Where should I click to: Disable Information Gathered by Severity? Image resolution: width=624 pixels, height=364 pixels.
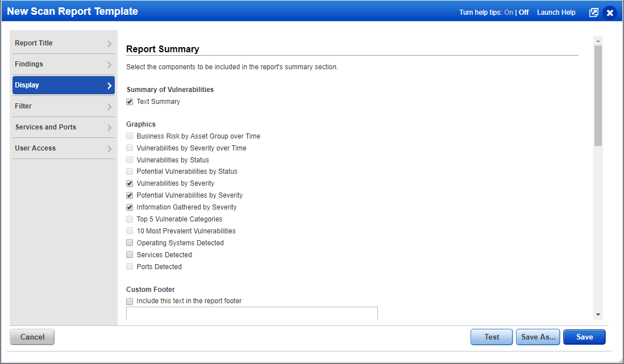tap(130, 207)
